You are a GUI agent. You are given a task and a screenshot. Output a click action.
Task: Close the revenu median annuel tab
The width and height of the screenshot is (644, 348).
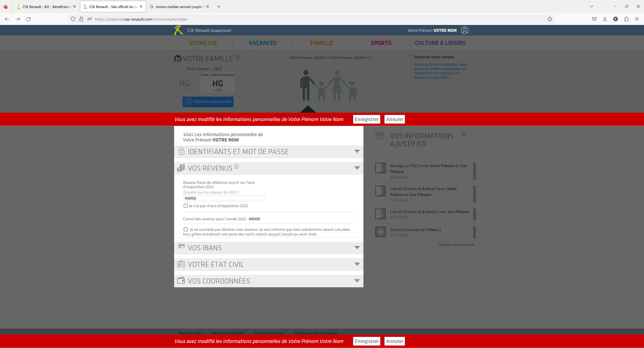[x=208, y=6]
